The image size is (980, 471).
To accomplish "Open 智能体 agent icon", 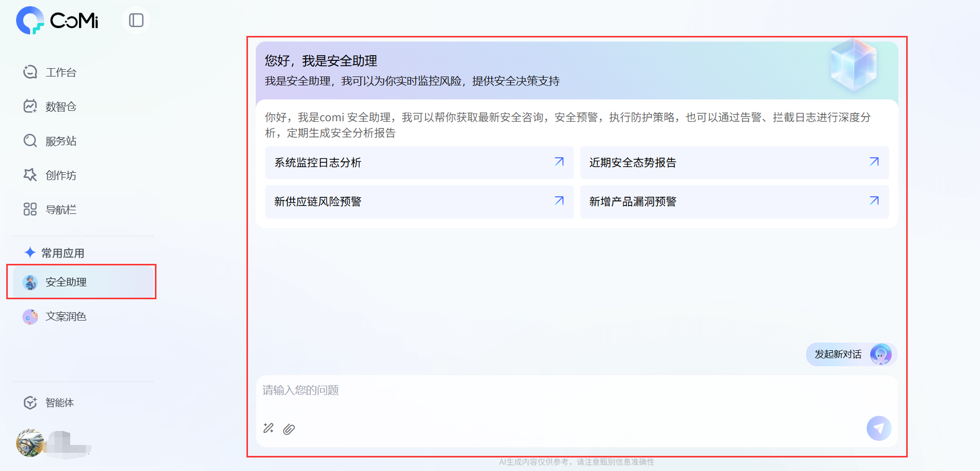I will [x=30, y=403].
